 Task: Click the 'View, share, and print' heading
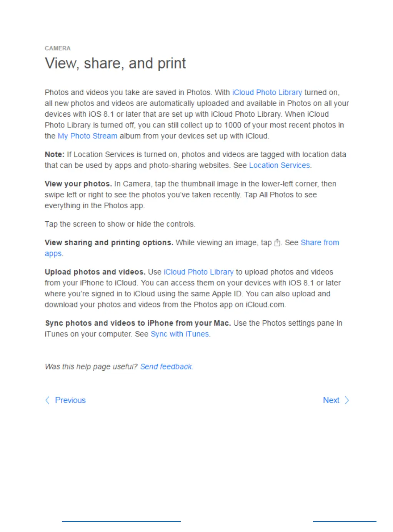(115, 64)
